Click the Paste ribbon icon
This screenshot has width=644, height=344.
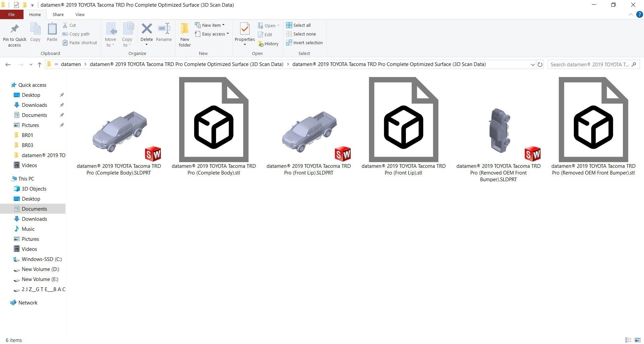[x=52, y=29]
